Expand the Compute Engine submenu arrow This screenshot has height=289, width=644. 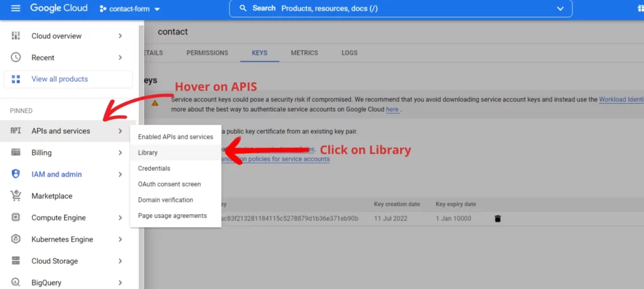[120, 217]
